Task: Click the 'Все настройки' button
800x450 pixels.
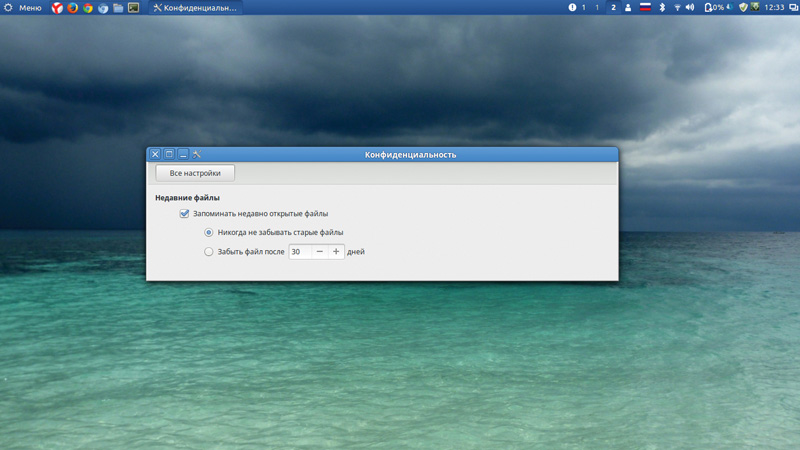Action: point(195,174)
